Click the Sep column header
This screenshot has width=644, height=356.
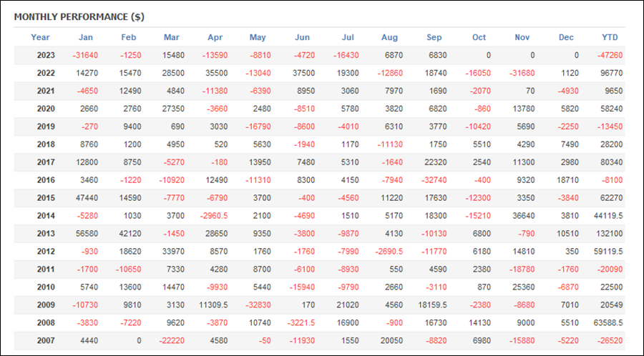click(x=434, y=37)
